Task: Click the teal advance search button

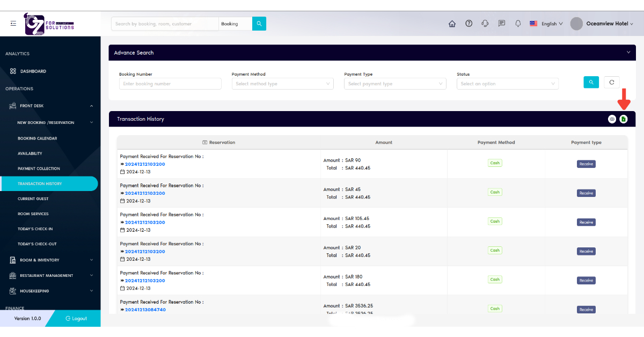Action: [591, 82]
